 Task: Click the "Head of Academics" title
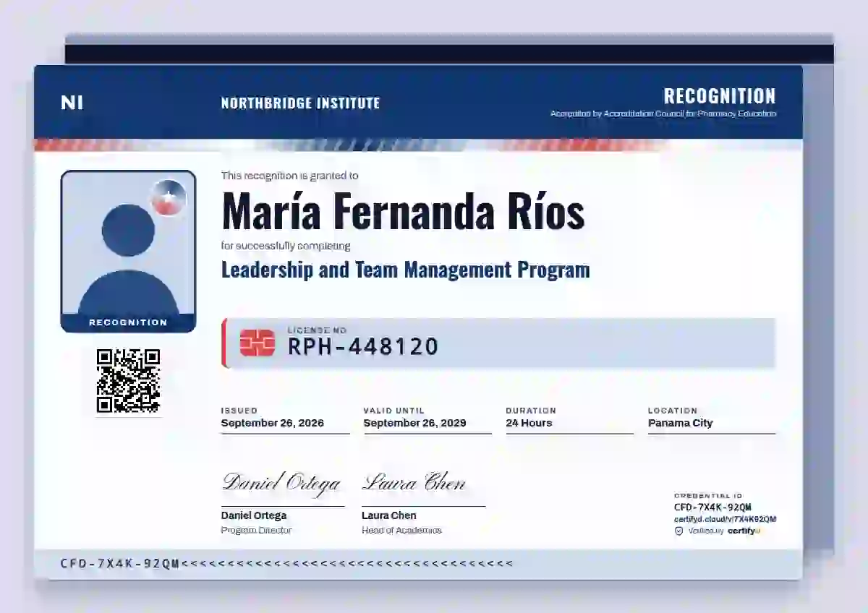401,531
